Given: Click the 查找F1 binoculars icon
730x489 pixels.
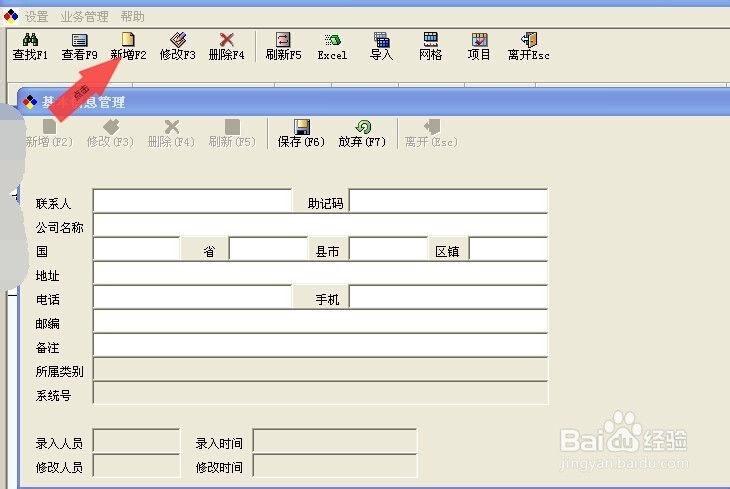Looking at the screenshot, I should (x=30, y=40).
